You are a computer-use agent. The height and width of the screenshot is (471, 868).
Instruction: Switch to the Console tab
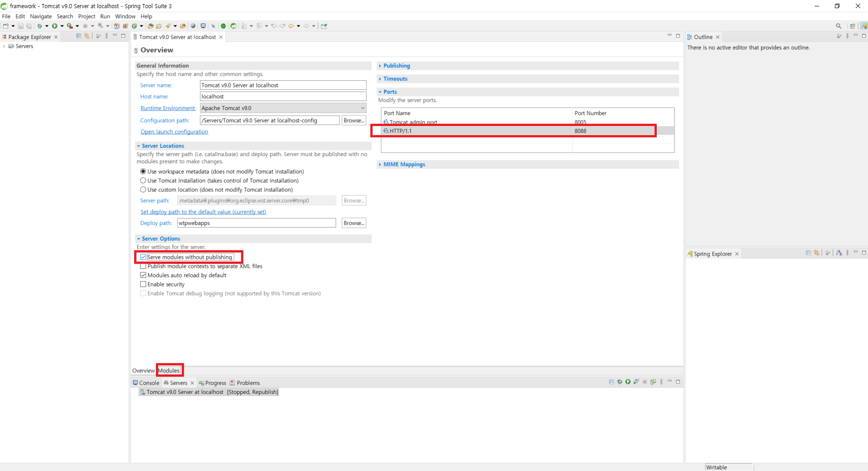[146, 383]
